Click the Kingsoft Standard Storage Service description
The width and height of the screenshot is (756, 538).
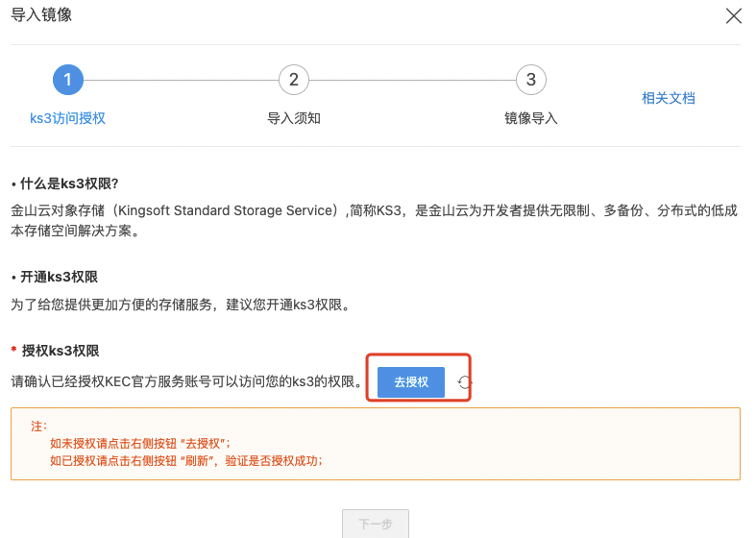[x=375, y=222]
